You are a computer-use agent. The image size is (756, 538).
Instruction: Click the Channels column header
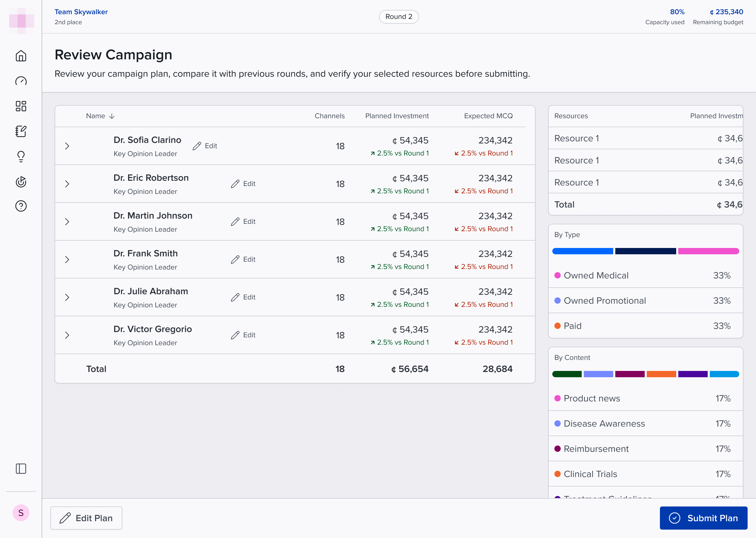(329, 116)
